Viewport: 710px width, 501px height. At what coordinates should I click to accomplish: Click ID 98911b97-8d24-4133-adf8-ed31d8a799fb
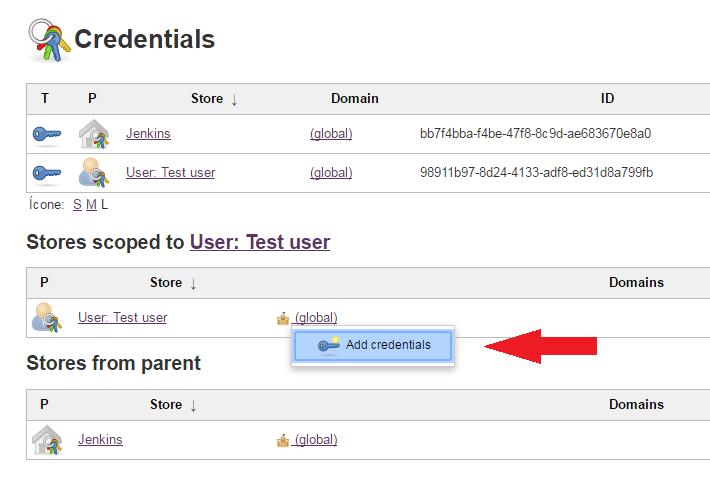pyautogui.click(x=536, y=173)
